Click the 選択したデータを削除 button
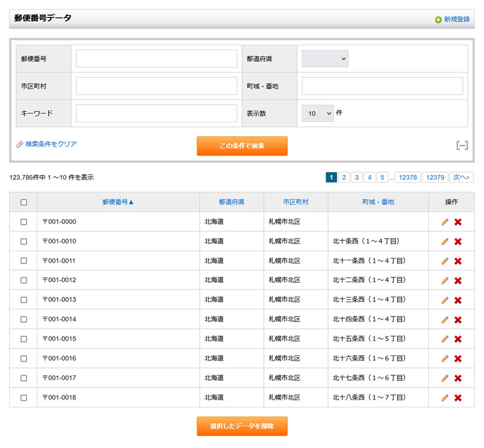The height and width of the screenshot is (448, 484). click(242, 426)
